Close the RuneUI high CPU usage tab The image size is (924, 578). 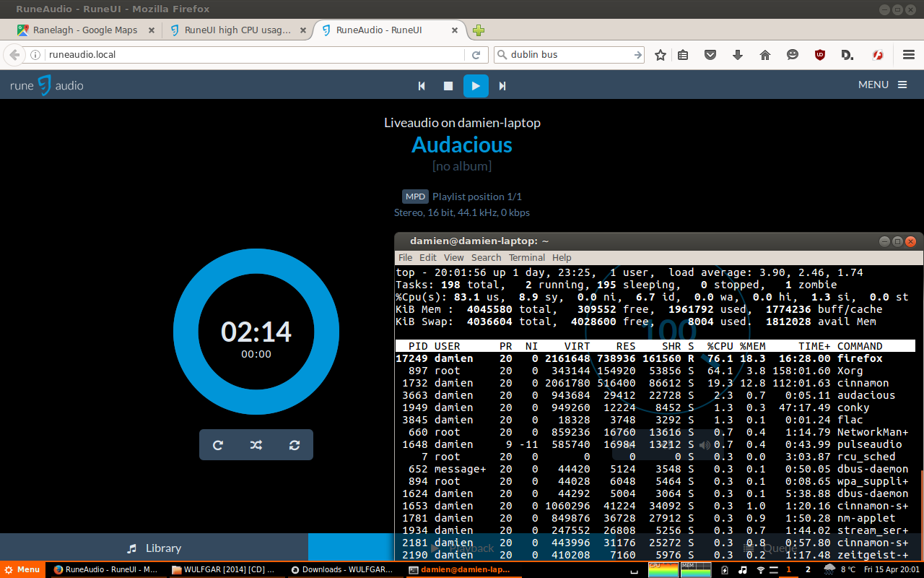[303, 30]
